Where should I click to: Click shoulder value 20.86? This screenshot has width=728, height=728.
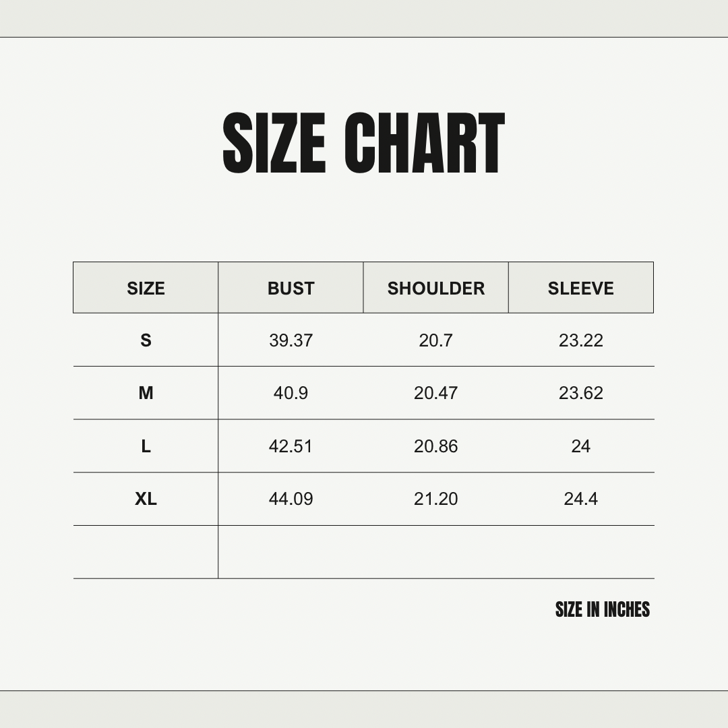pos(435,446)
